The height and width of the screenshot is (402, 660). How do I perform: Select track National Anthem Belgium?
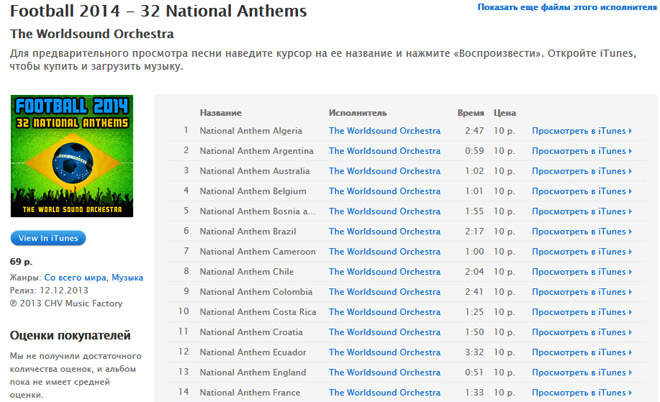253,192
